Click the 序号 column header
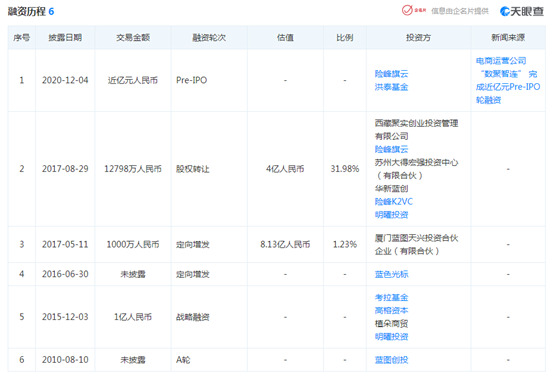Screen dimensions: 554x380 [22, 37]
